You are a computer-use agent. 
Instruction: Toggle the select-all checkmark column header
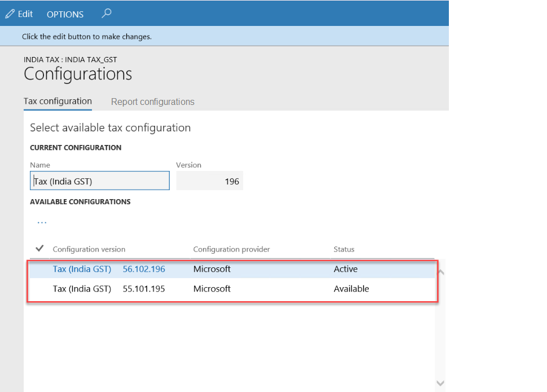tap(40, 249)
